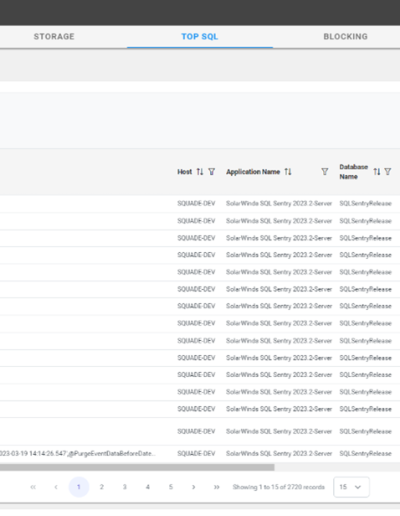Go to the next page
This screenshot has height=516, width=400.
[193, 487]
